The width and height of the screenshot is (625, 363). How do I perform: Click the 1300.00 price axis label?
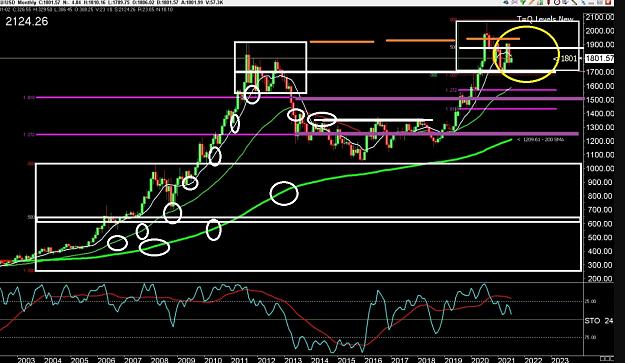pos(599,127)
